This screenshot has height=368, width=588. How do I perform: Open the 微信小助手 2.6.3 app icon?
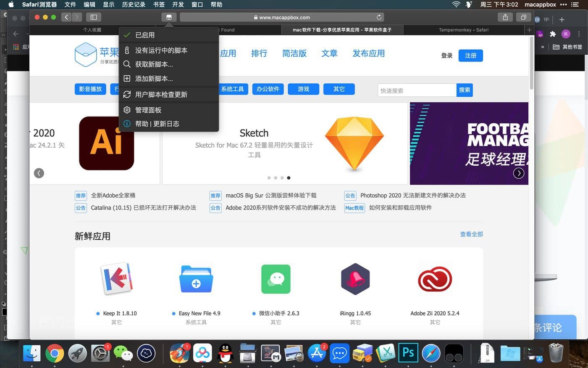coord(276,279)
